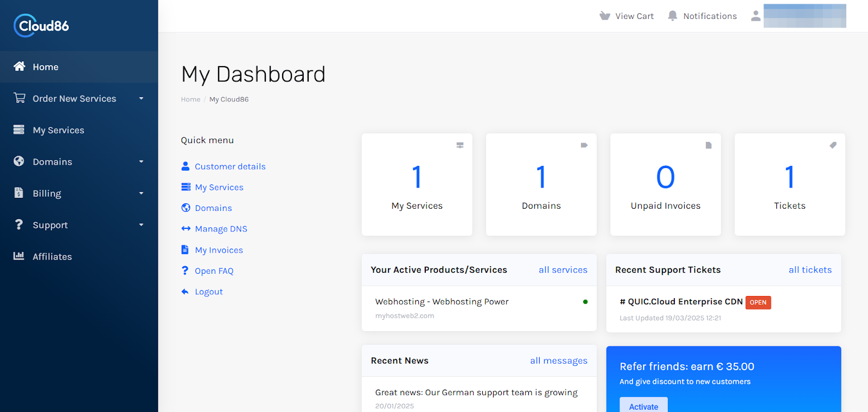The height and width of the screenshot is (412, 868).
Task: Click the Home house icon in sidebar
Action: pos(20,66)
